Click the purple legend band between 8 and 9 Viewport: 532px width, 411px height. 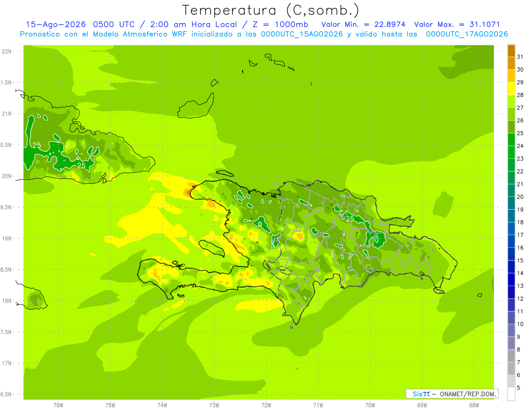(x=511, y=343)
